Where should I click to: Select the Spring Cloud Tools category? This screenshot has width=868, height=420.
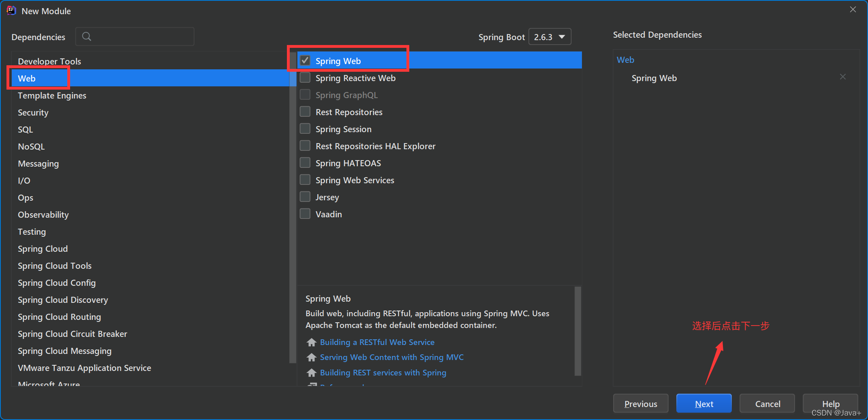[150, 266]
